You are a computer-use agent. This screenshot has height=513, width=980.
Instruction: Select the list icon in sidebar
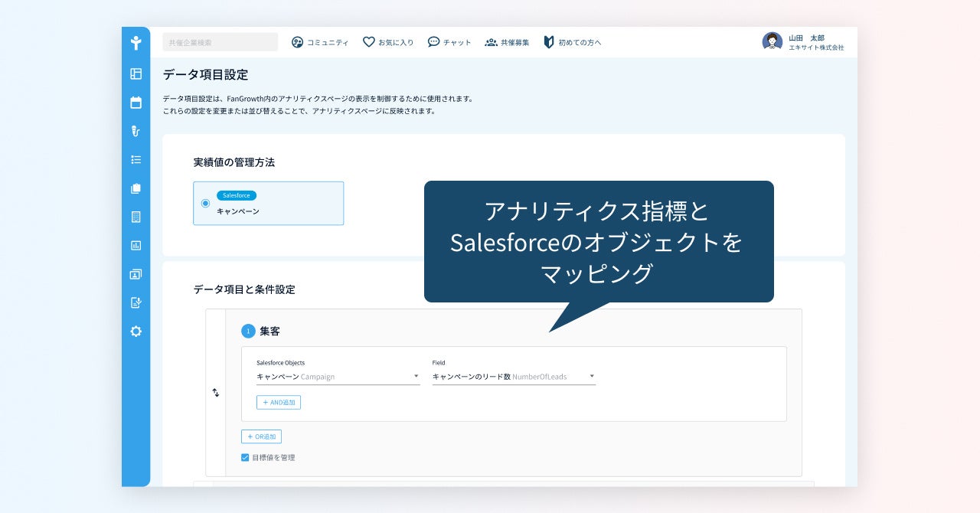(136, 160)
